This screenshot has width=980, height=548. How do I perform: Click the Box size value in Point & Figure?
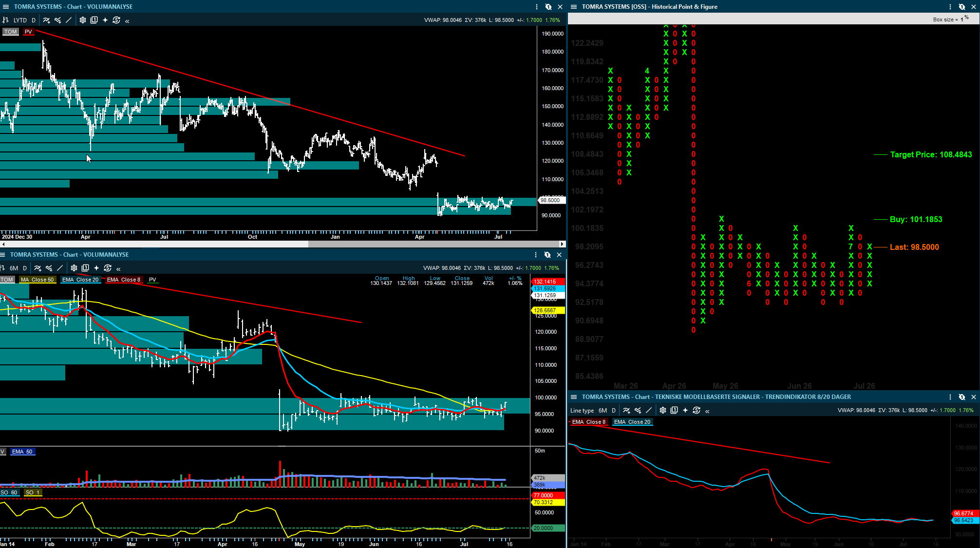tap(962, 19)
